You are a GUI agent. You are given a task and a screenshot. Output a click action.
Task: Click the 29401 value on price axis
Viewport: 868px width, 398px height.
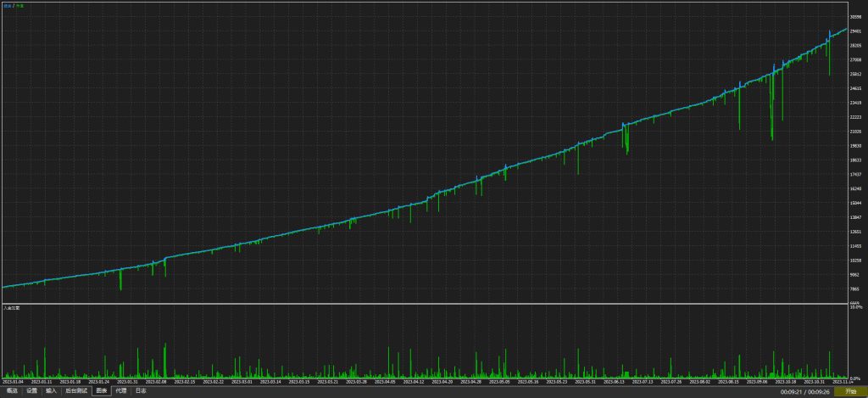tap(857, 31)
